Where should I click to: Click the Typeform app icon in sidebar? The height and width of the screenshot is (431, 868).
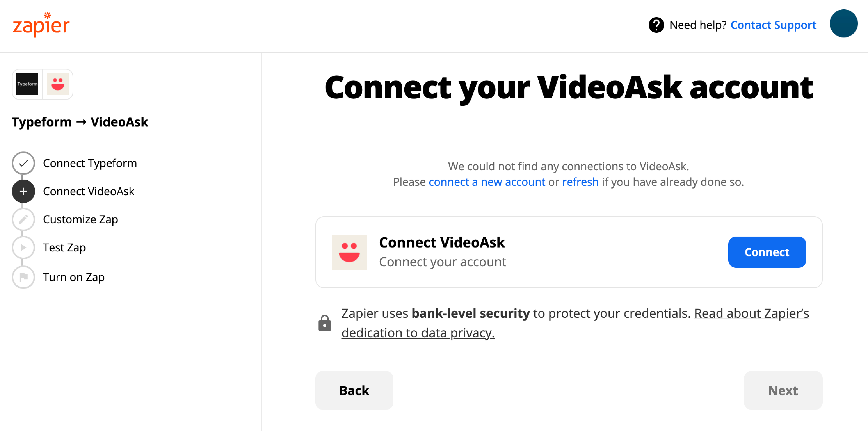27,84
